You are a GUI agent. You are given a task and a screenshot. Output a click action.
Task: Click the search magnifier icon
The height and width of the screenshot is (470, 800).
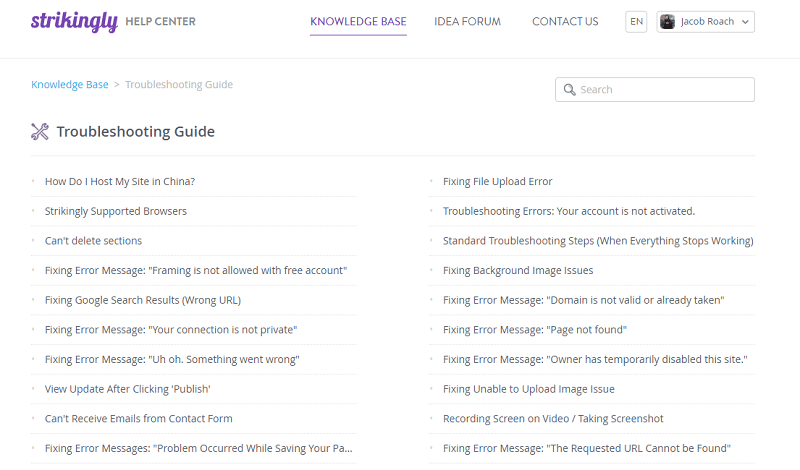pyautogui.click(x=569, y=90)
